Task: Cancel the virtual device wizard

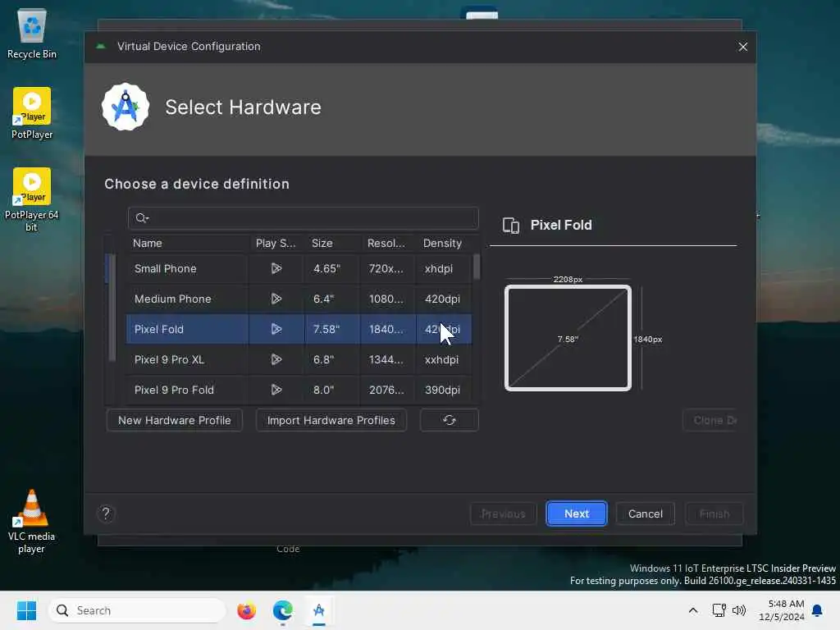Action: click(645, 514)
